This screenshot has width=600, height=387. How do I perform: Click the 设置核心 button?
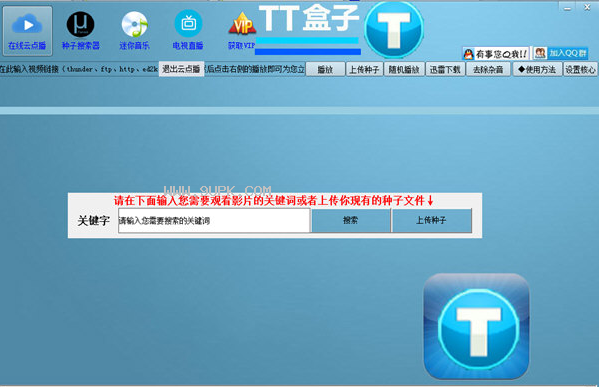coord(580,70)
